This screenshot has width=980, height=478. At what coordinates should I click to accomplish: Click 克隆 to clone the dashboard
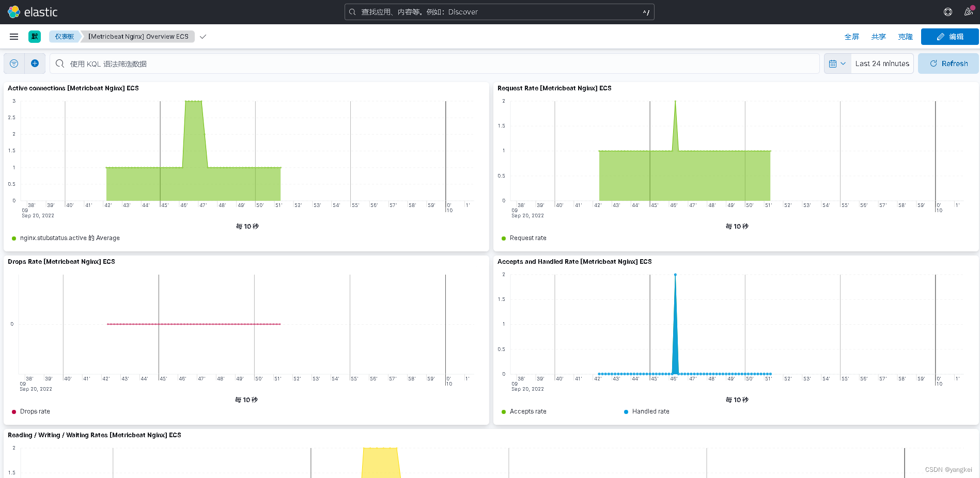click(905, 37)
